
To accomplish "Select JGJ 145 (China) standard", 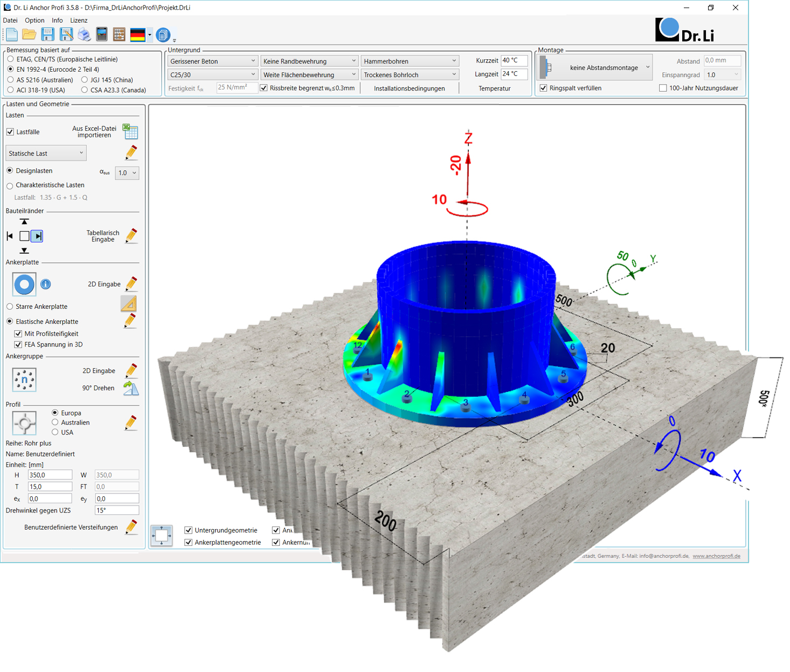I will pos(85,80).
